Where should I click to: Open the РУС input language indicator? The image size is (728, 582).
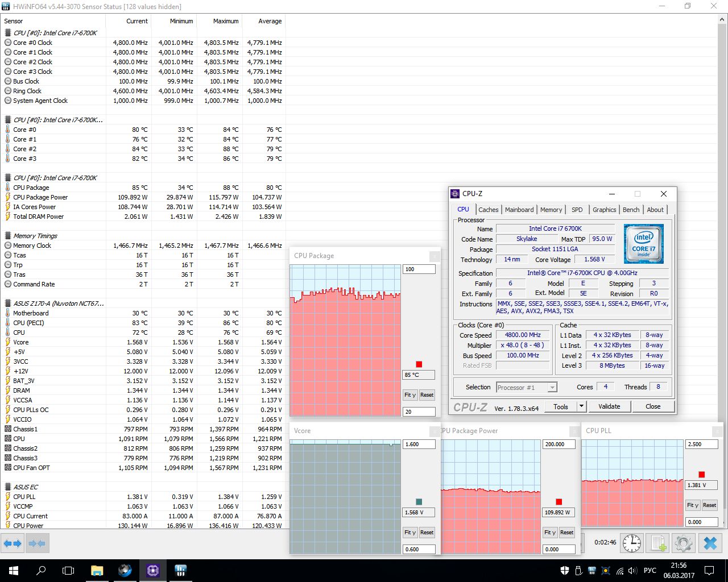tap(650, 571)
